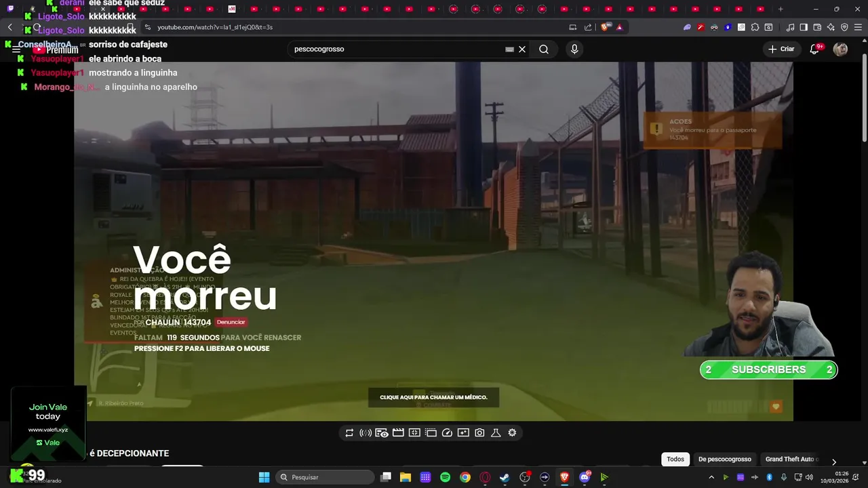Image resolution: width=868 pixels, height=488 pixels.
Task: Click the Join Vale today ad
Action: (x=48, y=424)
